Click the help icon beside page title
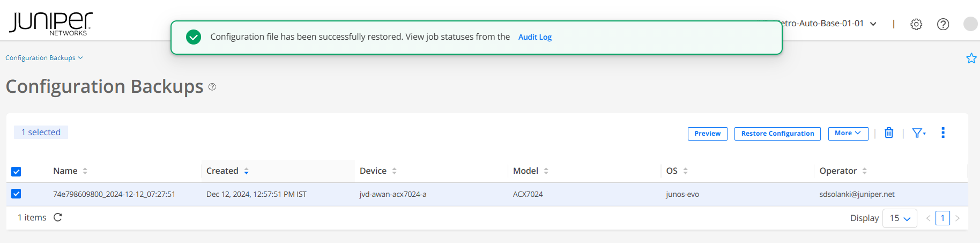The height and width of the screenshot is (243, 980). click(x=212, y=87)
